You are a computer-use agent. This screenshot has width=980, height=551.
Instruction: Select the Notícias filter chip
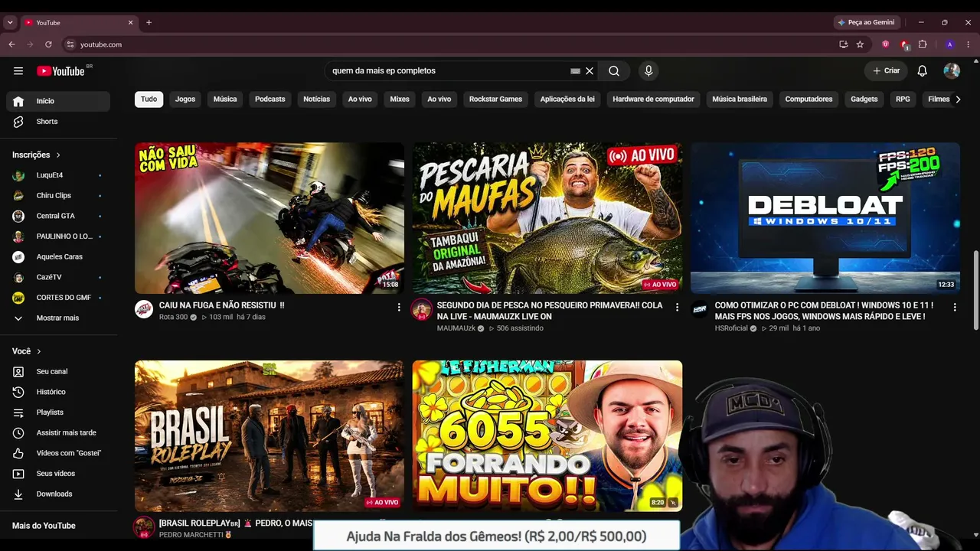(x=317, y=99)
